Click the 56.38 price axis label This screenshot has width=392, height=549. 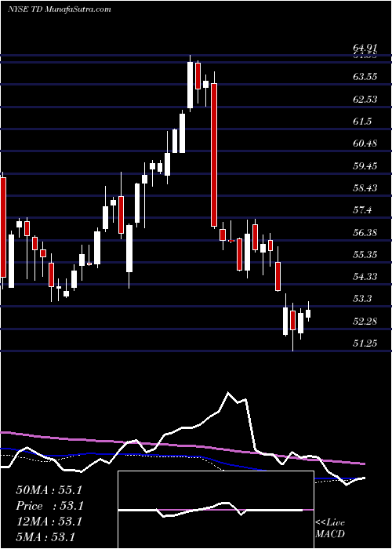coord(365,232)
